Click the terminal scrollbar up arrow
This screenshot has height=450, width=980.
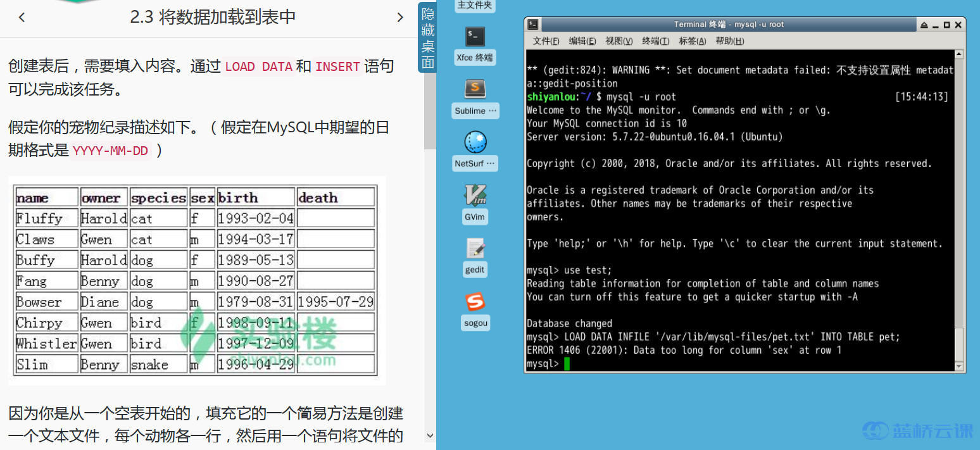tap(959, 54)
